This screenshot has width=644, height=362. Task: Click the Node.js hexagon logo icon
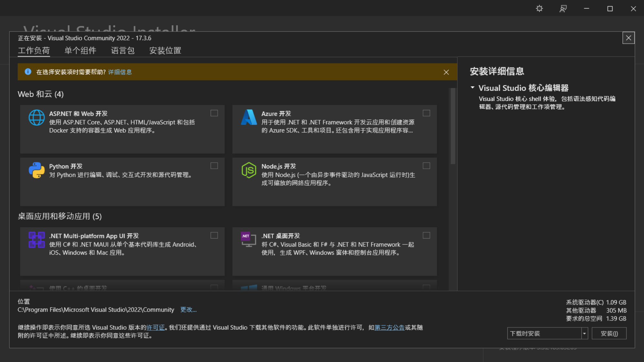point(249,170)
